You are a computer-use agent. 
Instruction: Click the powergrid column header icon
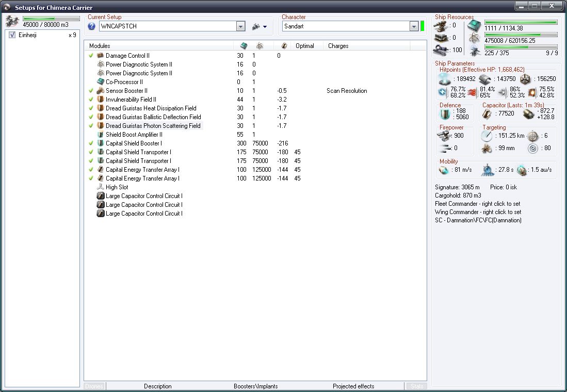pyautogui.click(x=260, y=45)
